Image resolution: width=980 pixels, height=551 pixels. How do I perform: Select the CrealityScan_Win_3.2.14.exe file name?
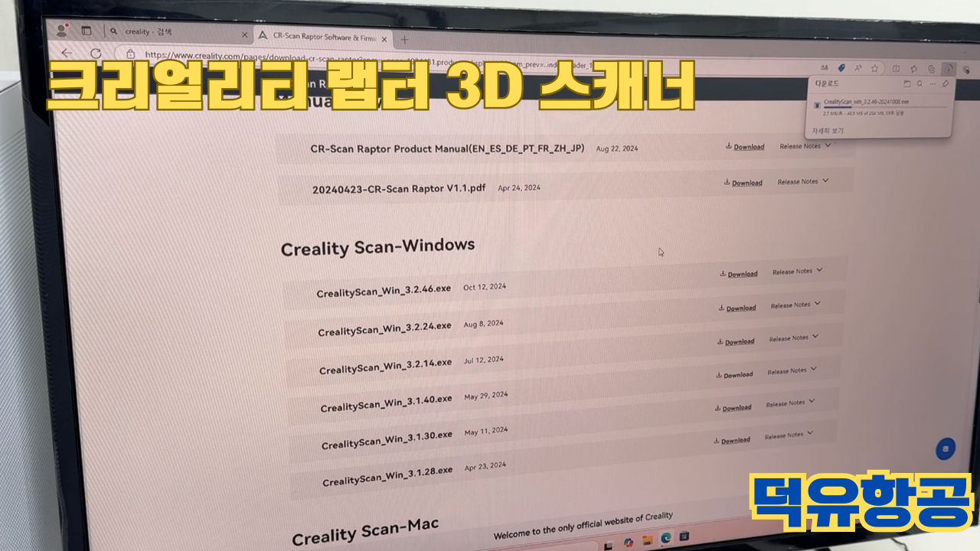[386, 367]
